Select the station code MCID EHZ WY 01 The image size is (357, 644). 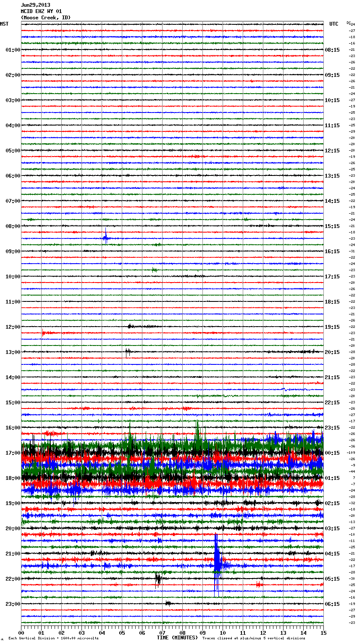point(42,11)
